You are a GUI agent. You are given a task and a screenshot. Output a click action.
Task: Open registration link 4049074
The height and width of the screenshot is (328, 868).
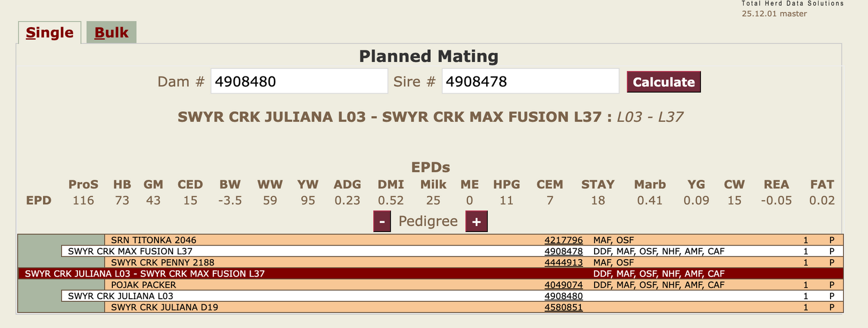click(x=564, y=285)
